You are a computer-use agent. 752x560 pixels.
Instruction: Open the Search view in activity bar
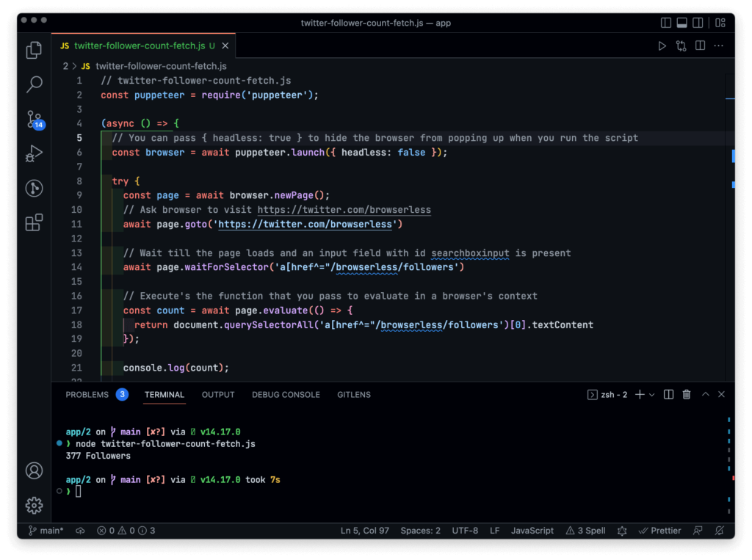pos(34,84)
